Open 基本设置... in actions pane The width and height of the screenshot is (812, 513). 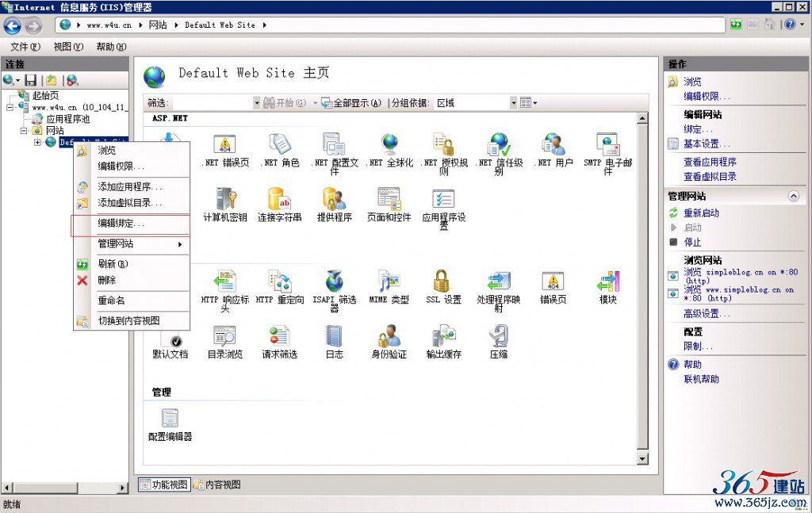click(707, 144)
